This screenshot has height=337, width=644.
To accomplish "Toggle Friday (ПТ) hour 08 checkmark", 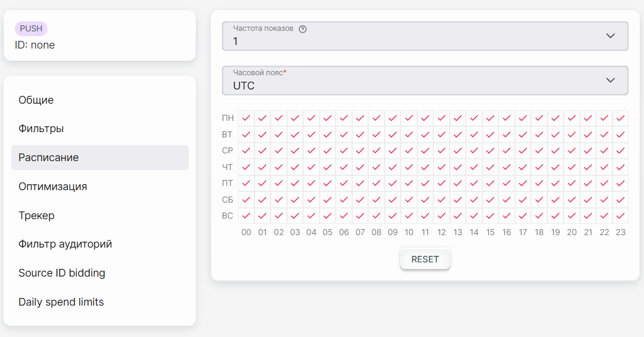I will click(x=376, y=183).
